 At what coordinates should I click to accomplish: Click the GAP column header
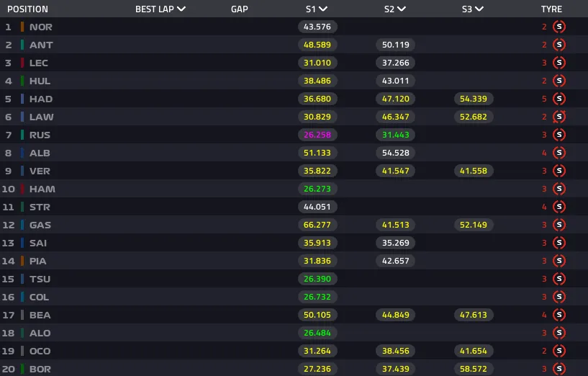tap(240, 9)
